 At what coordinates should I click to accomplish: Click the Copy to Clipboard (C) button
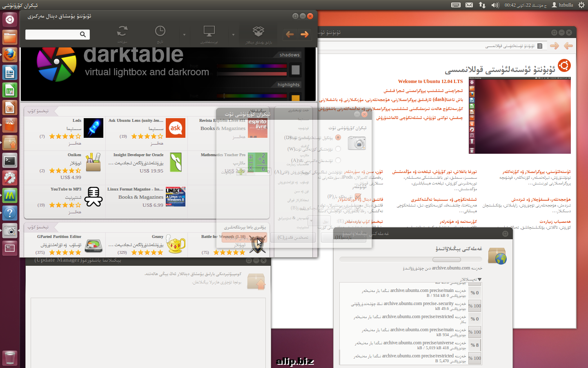point(293,237)
